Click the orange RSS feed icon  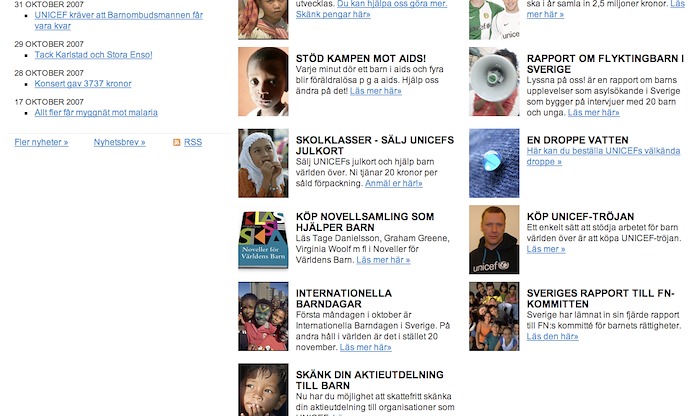click(177, 142)
